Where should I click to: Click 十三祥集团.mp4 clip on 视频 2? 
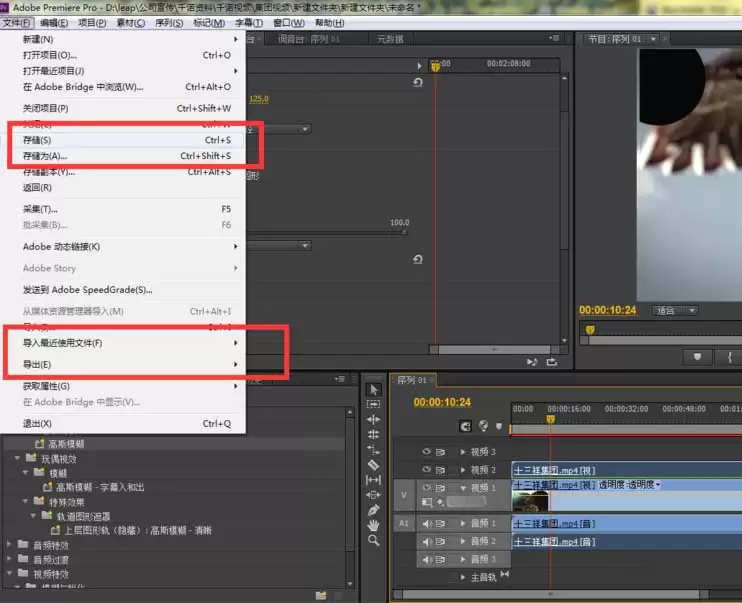(x=554, y=470)
